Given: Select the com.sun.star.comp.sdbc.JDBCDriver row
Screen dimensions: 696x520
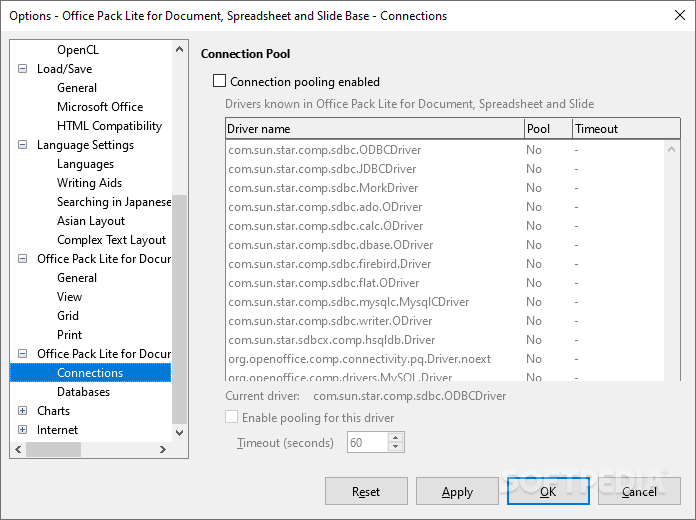Looking at the screenshot, I should click(x=445, y=169).
